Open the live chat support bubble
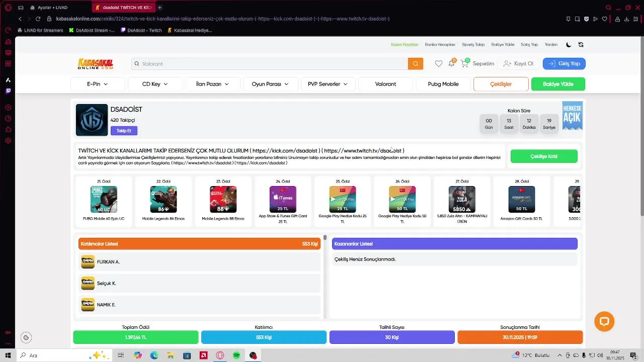This screenshot has height=362, width=644. (604, 322)
